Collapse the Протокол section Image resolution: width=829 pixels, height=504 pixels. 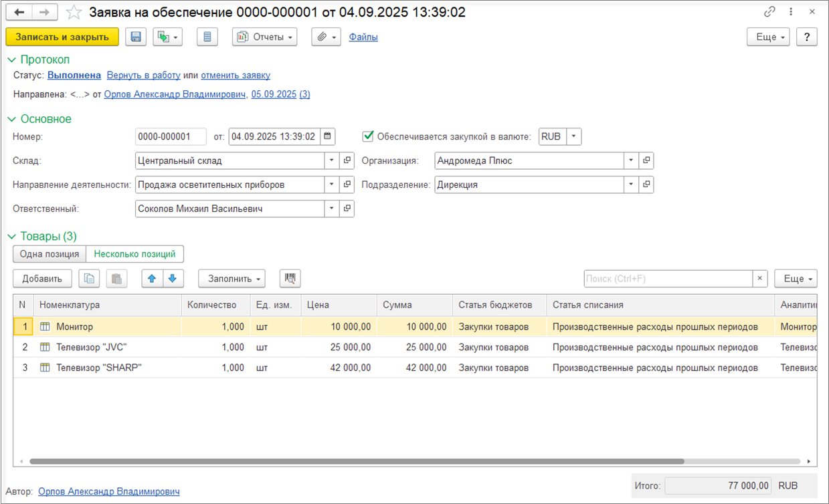coord(11,59)
